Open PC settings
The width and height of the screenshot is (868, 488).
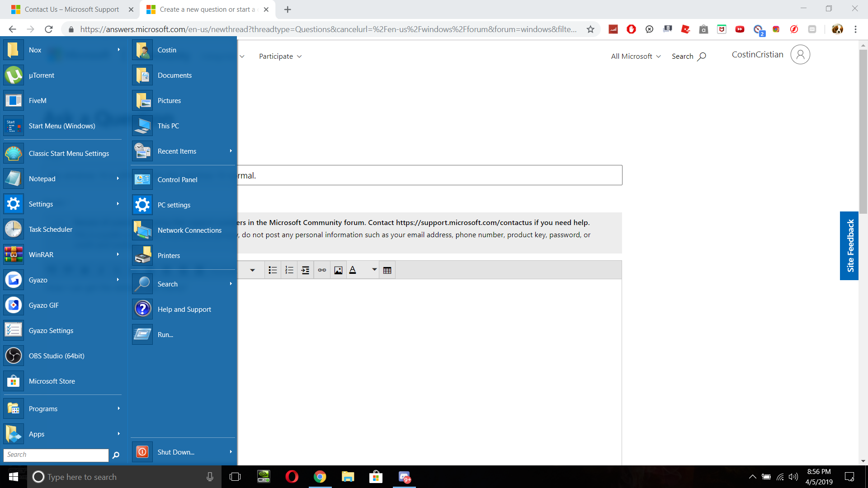183,205
